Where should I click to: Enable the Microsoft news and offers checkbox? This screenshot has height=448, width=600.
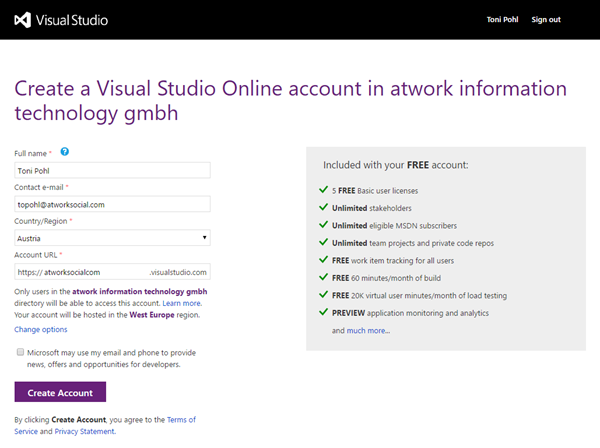click(x=20, y=353)
